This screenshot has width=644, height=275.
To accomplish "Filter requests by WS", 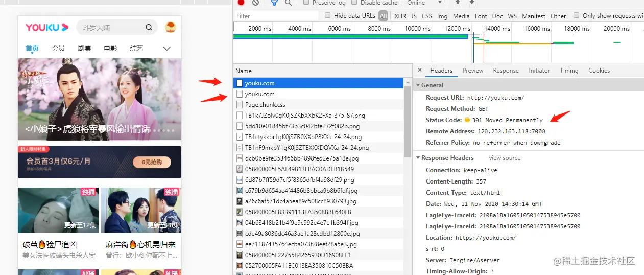I will pos(512,16).
